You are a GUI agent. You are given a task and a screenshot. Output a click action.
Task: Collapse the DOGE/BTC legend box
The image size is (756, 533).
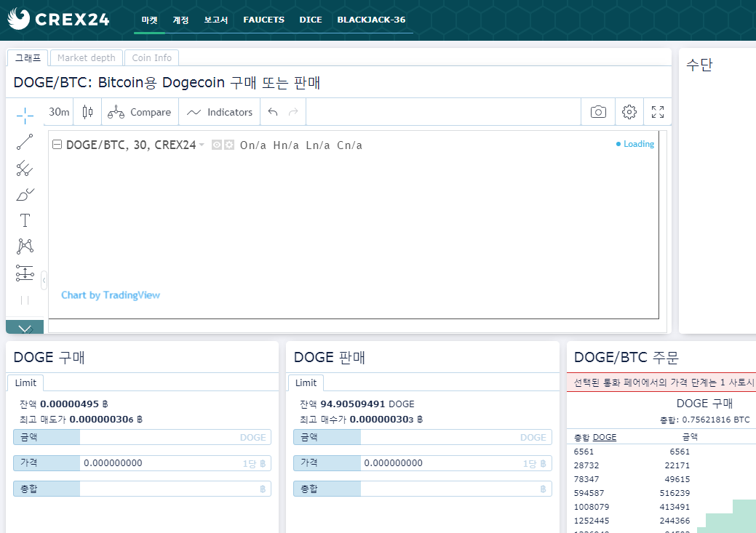(57, 144)
